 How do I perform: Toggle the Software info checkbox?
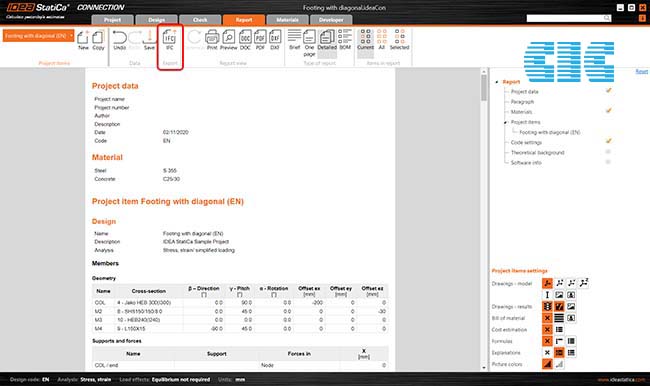608,162
